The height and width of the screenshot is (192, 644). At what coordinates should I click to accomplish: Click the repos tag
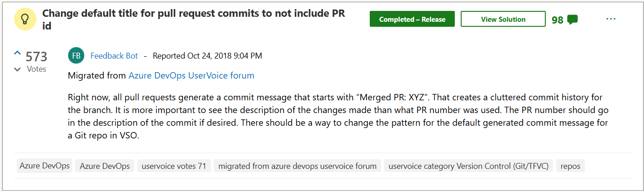(570, 166)
